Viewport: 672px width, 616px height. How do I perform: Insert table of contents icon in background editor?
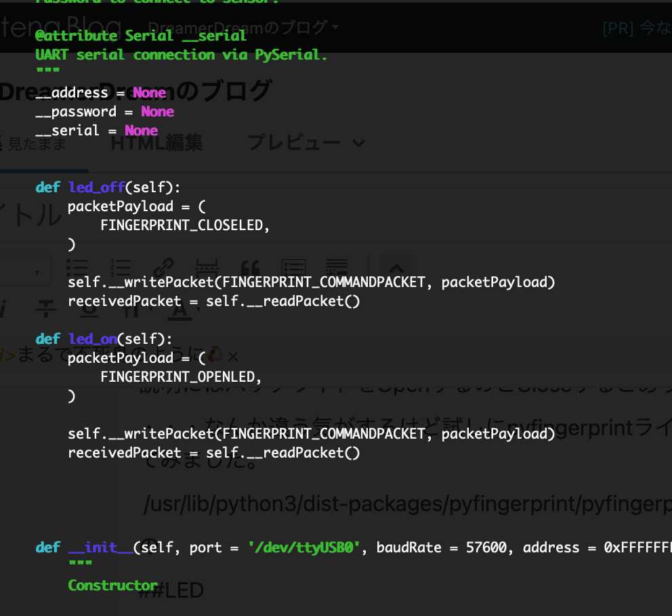click(293, 268)
